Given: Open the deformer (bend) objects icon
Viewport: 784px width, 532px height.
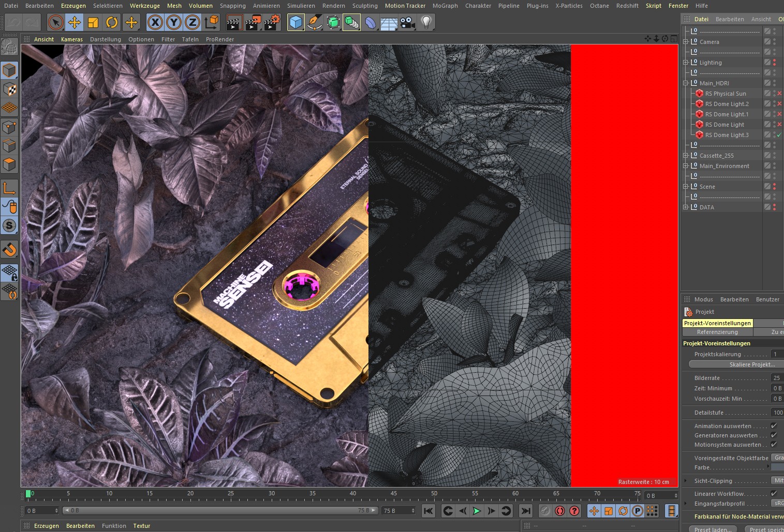Looking at the screenshot, I should coord(371,22).
